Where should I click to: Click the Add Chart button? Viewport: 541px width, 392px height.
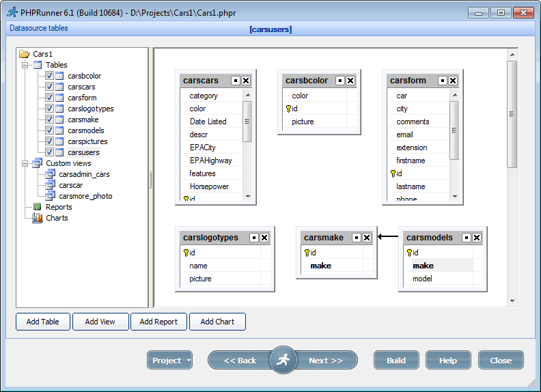tap(217, 322)
